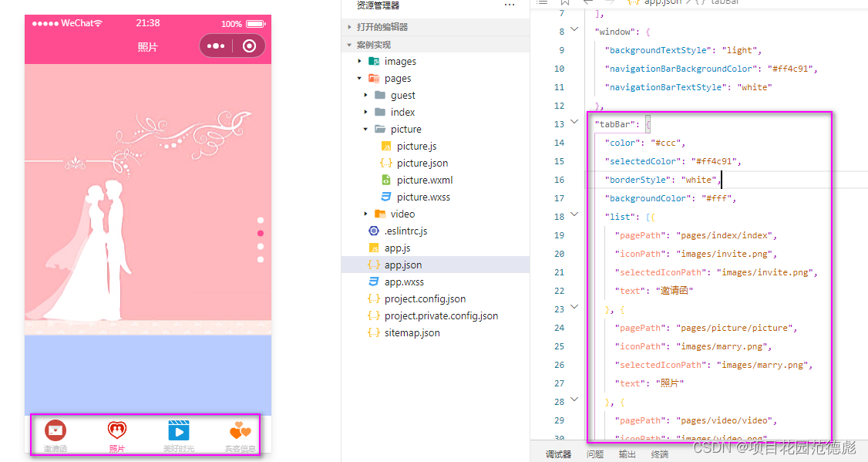Click the project.private.config.json braces icon
The image size is (868, 462).
point(374,315)
